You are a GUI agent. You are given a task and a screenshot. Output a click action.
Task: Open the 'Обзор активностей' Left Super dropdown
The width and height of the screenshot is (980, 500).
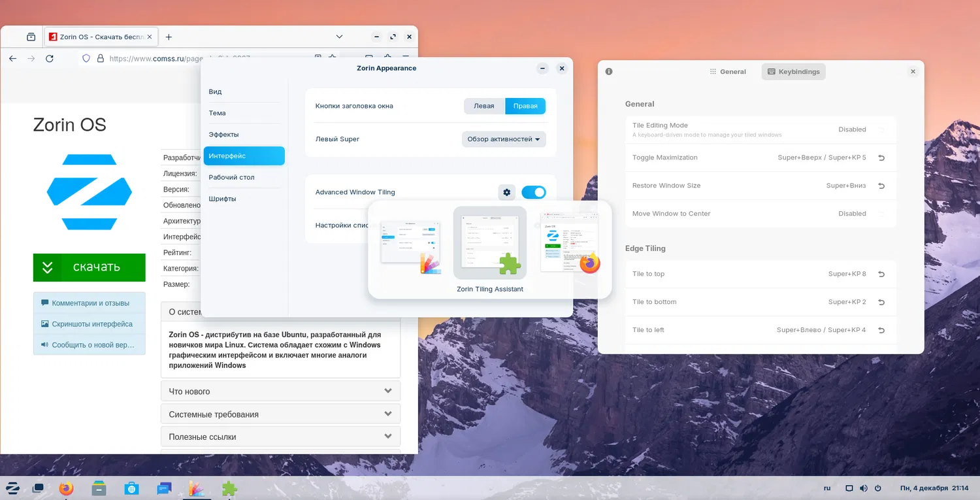point(504,139)
